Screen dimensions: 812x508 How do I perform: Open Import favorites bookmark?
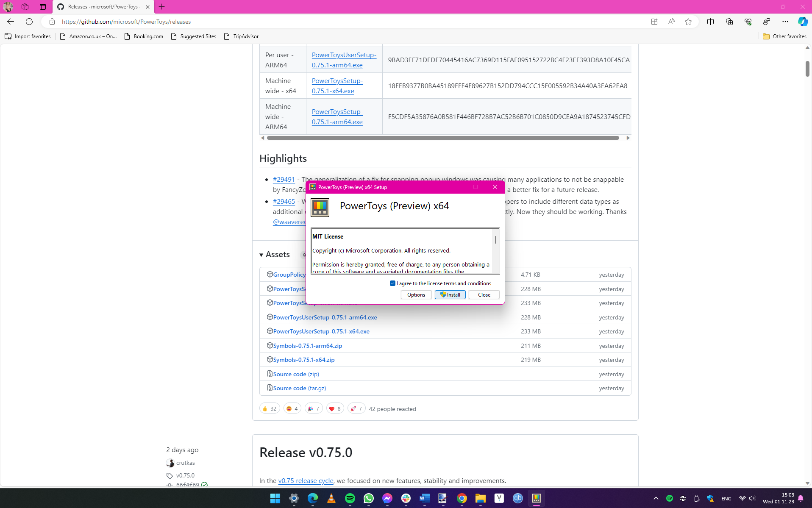(x=28, y=36)
